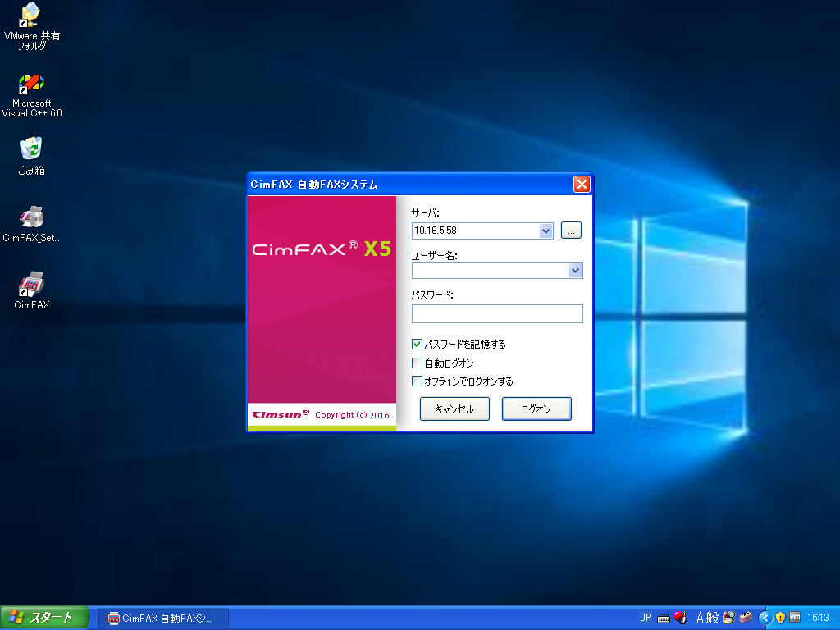Select CimFAX 自動FAXシ... taskbar button
This screenshot has width=840, height=630.
point(163,619)
